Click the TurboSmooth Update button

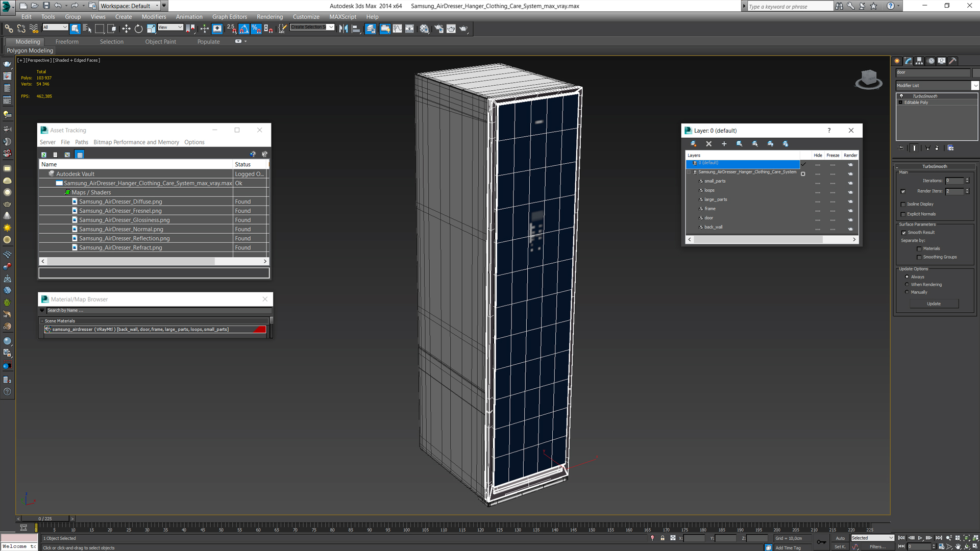(x=934, y=304)
